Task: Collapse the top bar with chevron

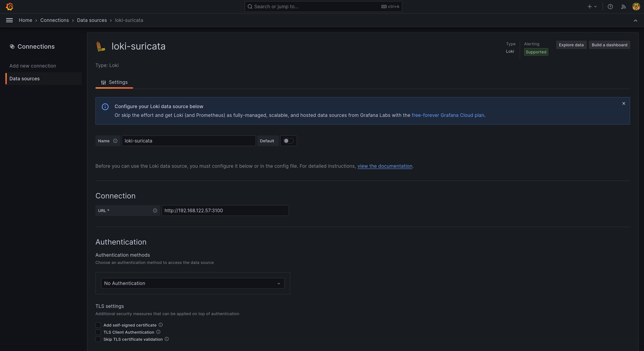Action: tap(636, 21)
